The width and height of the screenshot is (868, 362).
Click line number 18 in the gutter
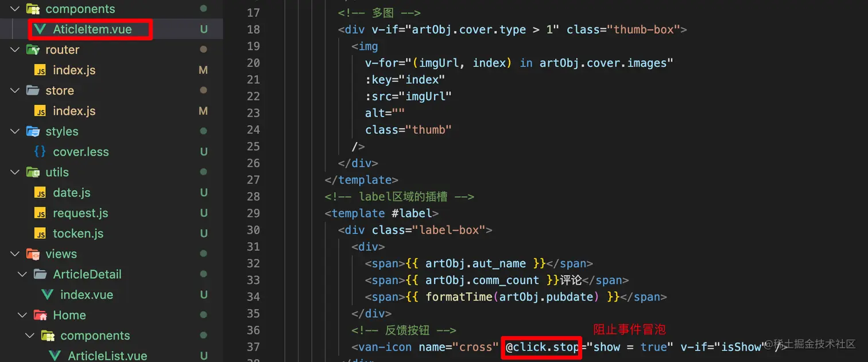pos(253,29)
